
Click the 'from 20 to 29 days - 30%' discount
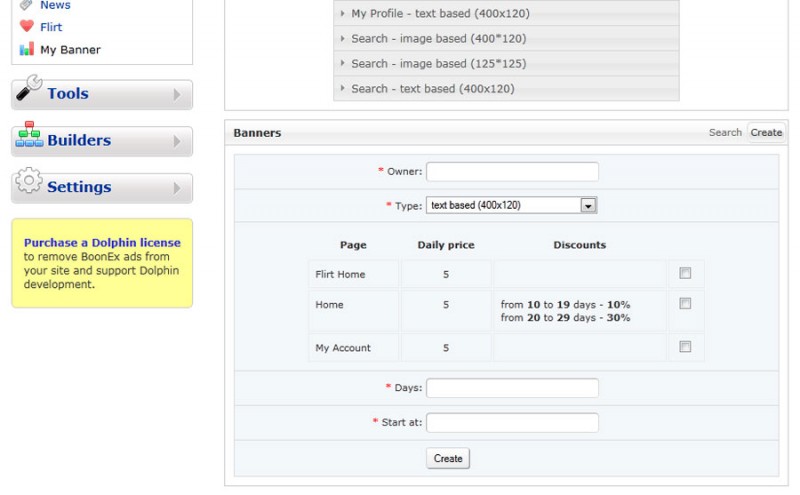(x=565, y=317)
